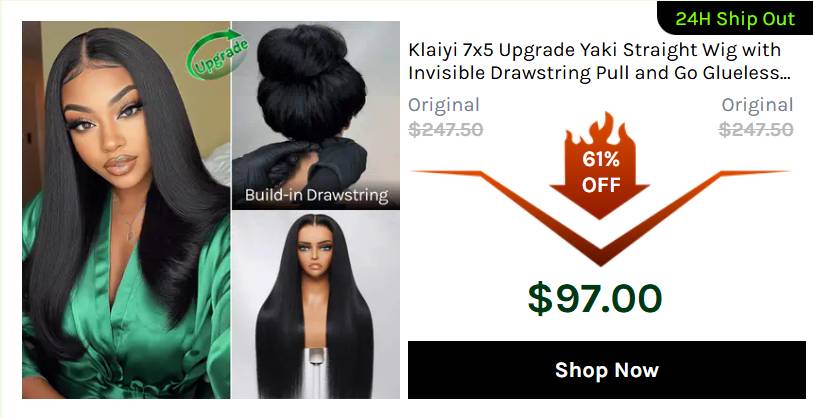Select the 61% OFF flame arrow
The height and width of the screenshot is (419, 813).
[600, 165]
